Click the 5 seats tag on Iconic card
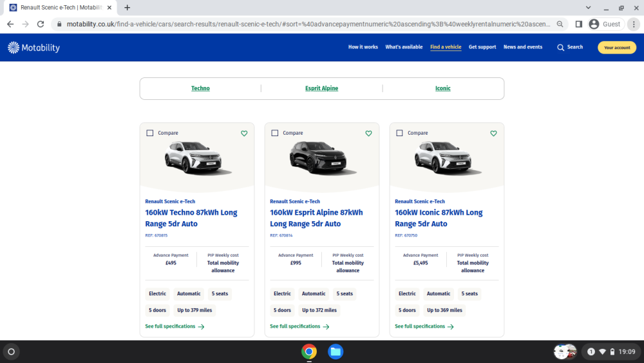This screenshot has width=644, height=363. click(x=469, y=293)
